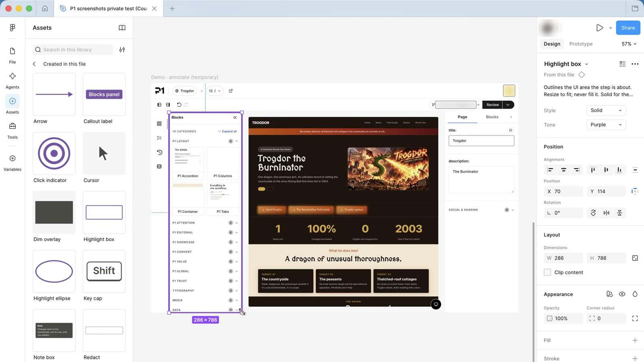This screenshot has height=362, width=644.
Task: Click the library book icon in Assets
Action: (122, 28)
